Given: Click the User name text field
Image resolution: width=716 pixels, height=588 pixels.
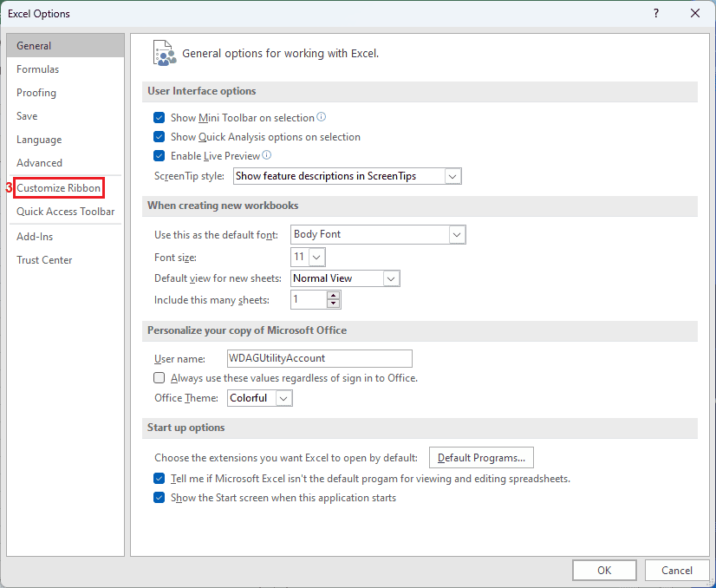Looking at the screenshot, I should (x=320, y=359).
